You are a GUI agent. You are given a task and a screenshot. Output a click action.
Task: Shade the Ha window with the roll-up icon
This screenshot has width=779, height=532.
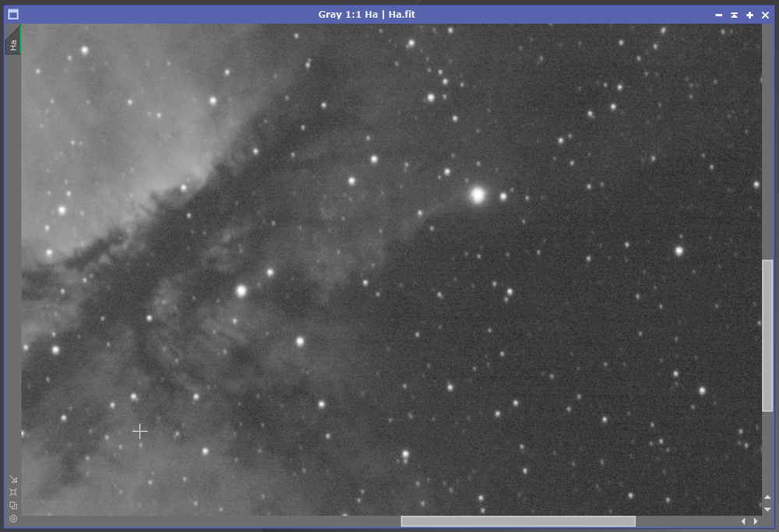(734, 15)
